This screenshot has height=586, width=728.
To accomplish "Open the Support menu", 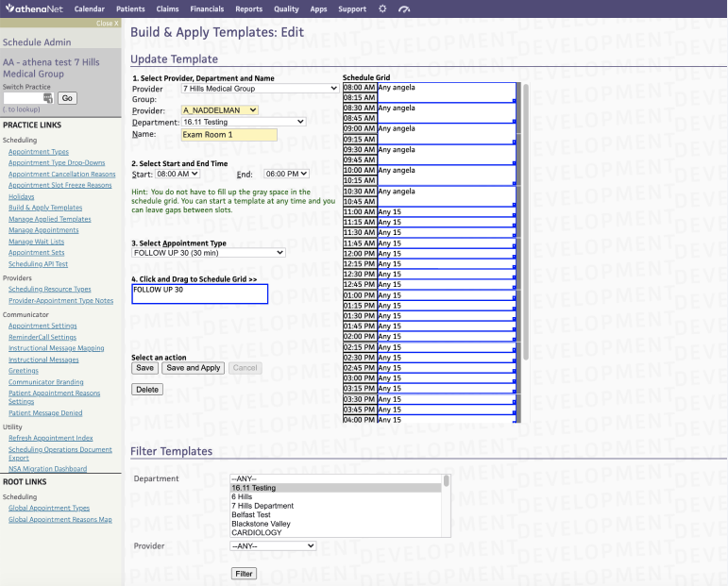I will (352, 8).
